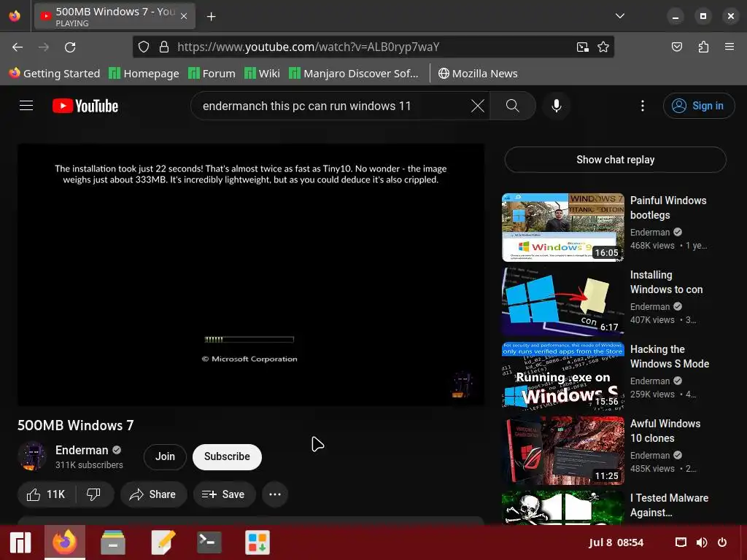The image size is (747, 560).
Task: Save the video to a playlist
Action: 223,494
